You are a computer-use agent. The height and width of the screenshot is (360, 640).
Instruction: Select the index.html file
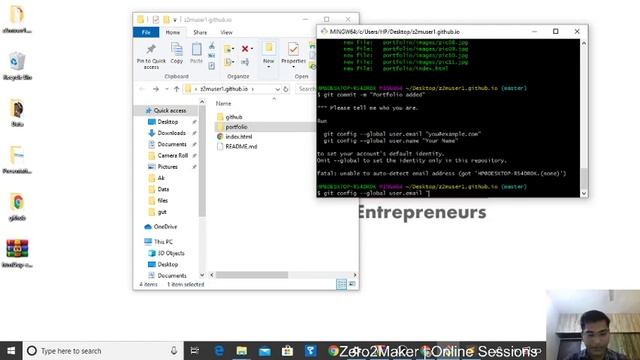[238, 137]
